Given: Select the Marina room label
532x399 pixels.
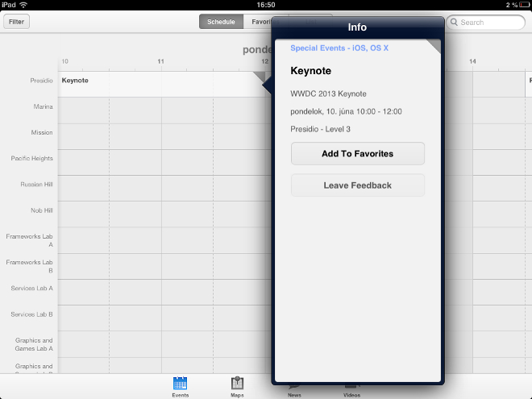Looking at the screenshot, I should click(x=43, y=106).
